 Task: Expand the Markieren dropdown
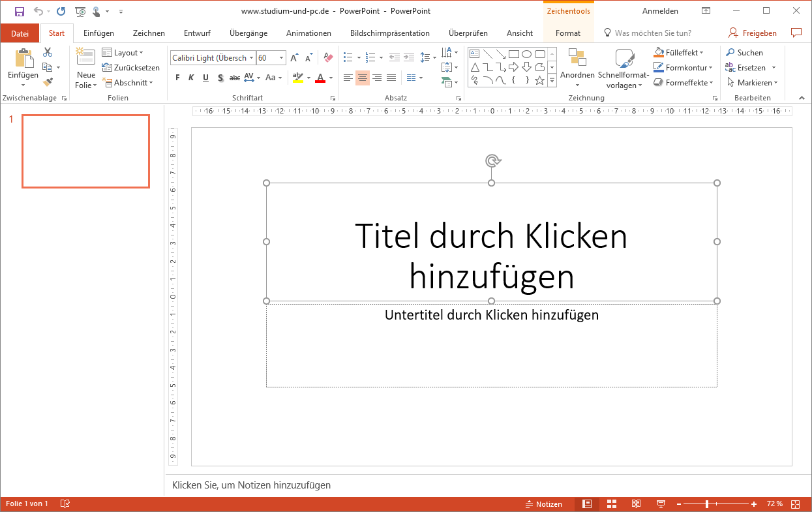point(751,83)
